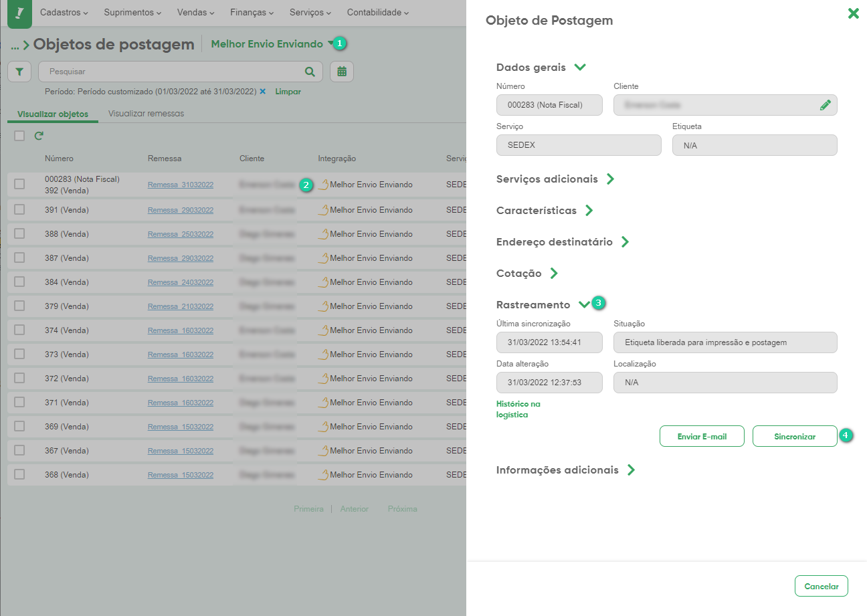Image resolution: width=867 pixels, height=616 pixels.
Task: Check the 368 (Venda) row checkbox
Action: click(19, 474)
